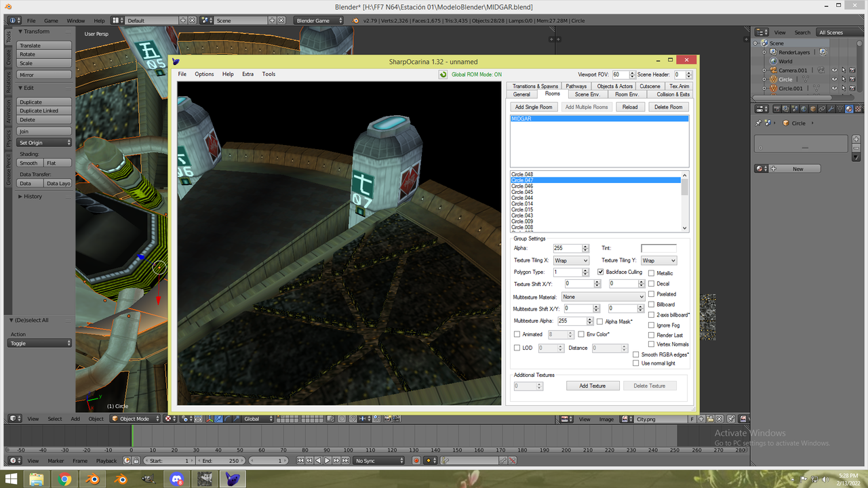
Task: Jump to end frame in timeline
Action: pyautogui.click(x=346, y=461)
